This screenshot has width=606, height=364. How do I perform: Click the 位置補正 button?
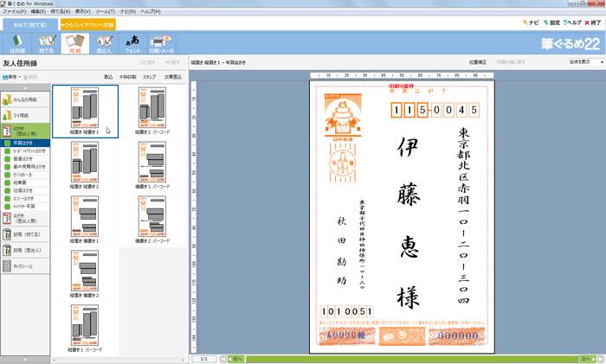coord(478,62)
